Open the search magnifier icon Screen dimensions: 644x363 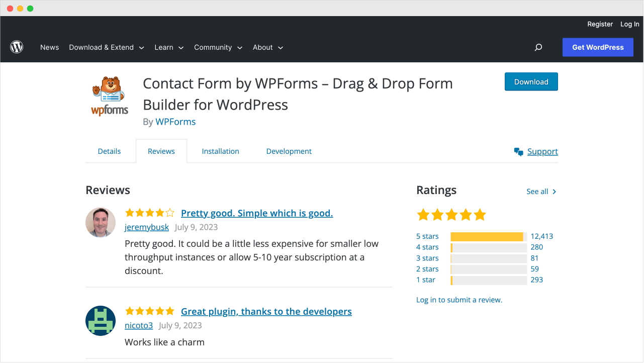pos(538,47)
